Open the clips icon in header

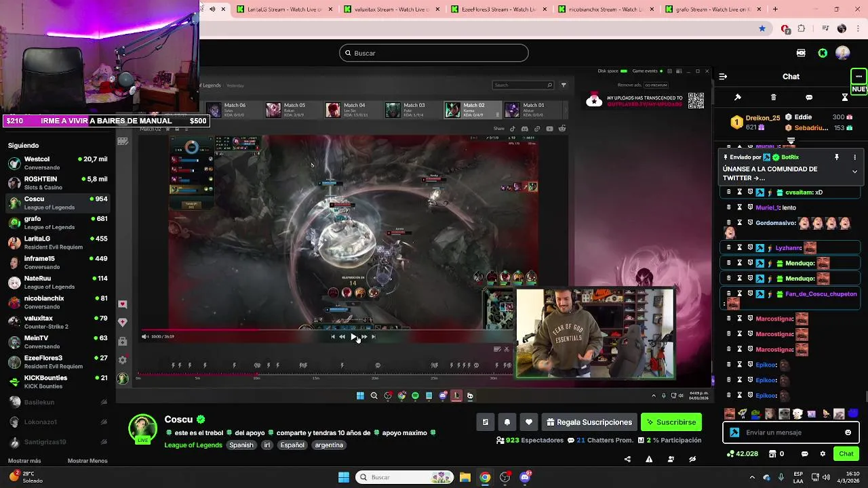[x=801, y=53]
